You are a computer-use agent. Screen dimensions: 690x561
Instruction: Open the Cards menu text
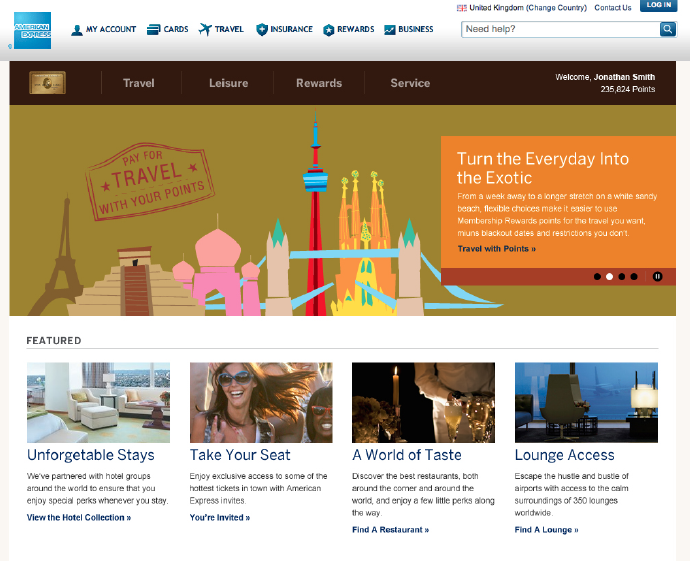[x=176, y=29]
